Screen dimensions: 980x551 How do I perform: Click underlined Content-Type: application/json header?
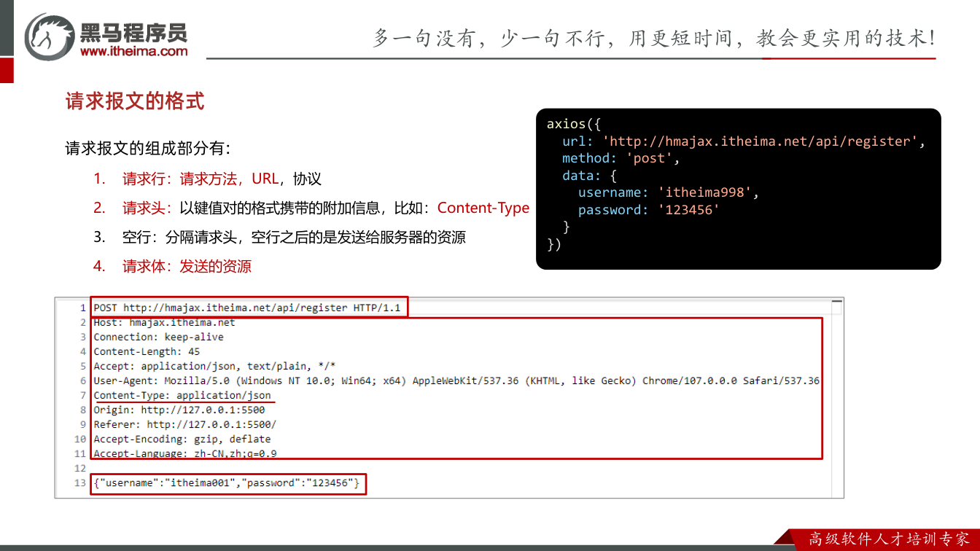[182, 395]
